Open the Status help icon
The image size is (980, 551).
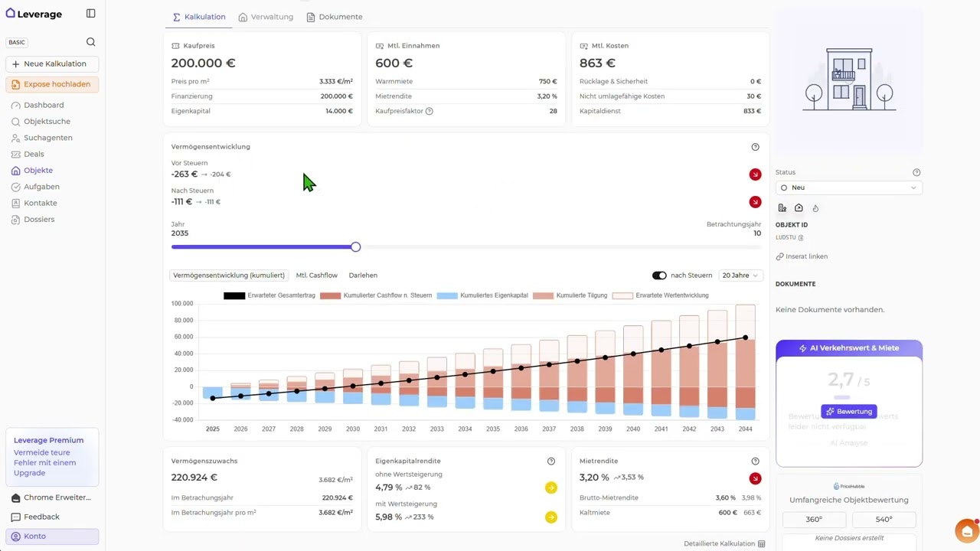click(x=916, y=172)
